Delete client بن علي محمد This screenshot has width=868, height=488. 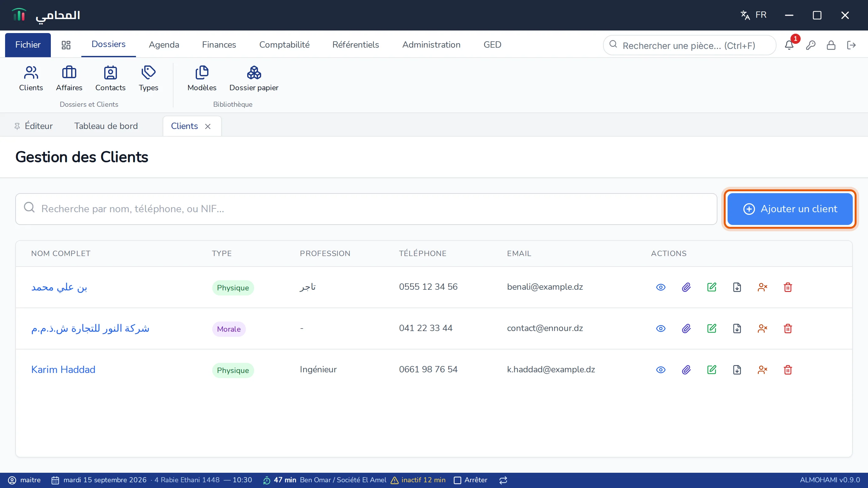click(x=788, y=287)
